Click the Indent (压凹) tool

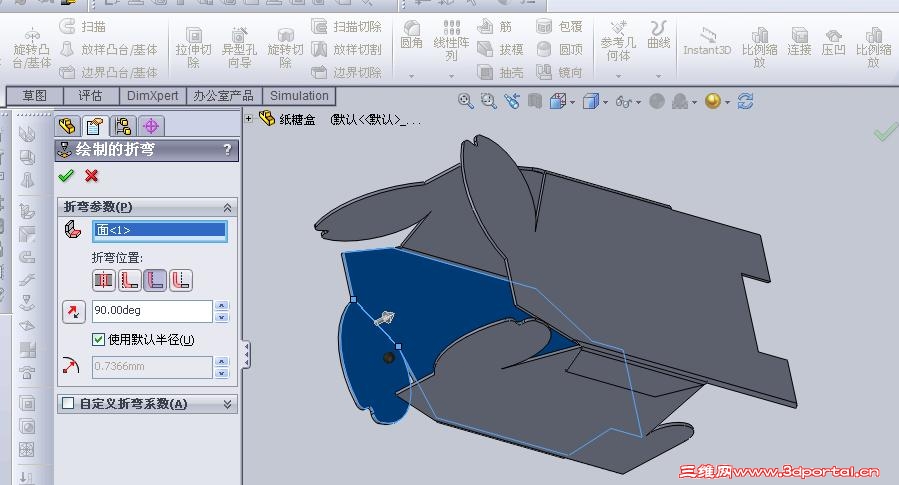[833, 41]
